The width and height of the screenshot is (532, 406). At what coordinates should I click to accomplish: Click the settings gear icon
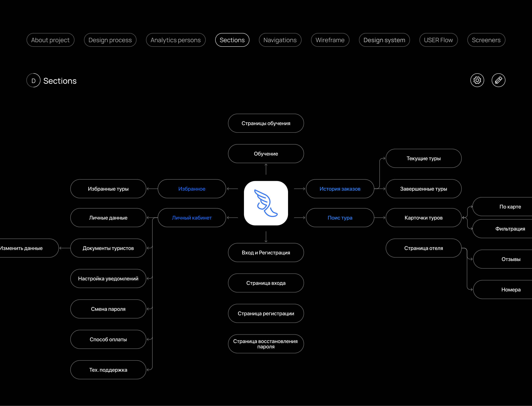tap(477, 80)
